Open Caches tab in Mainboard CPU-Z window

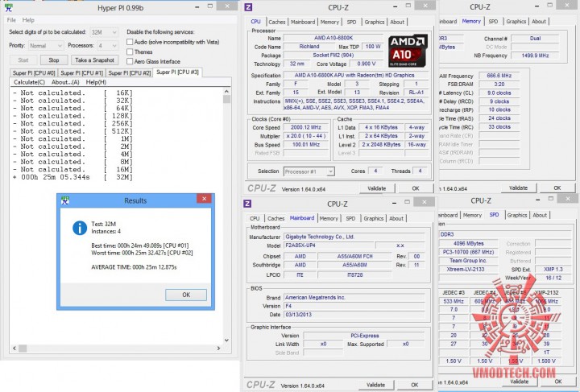coord(275,219)
